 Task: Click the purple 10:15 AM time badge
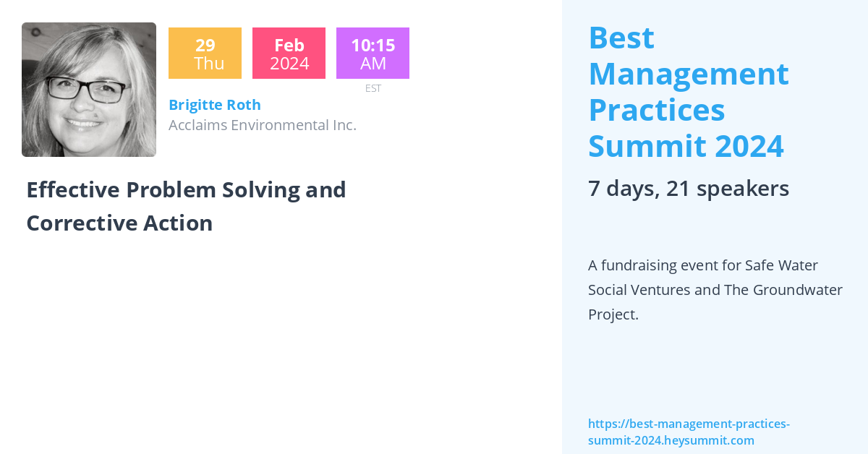tap(373, 53)
